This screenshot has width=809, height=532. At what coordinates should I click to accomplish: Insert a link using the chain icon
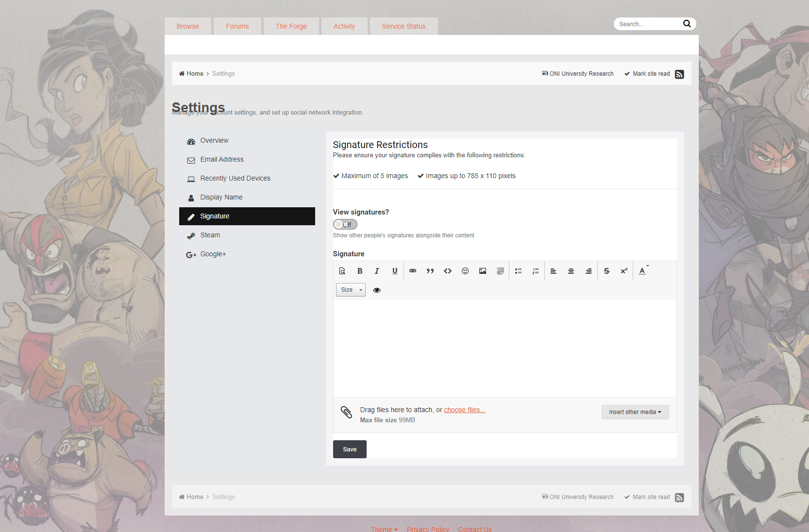coord(413,271)
